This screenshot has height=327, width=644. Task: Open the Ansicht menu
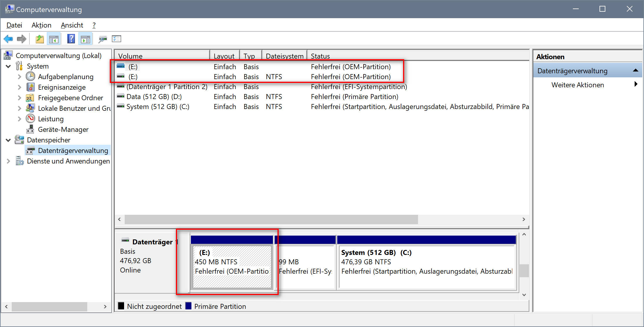pyautogui.click(x=72, y=25)
